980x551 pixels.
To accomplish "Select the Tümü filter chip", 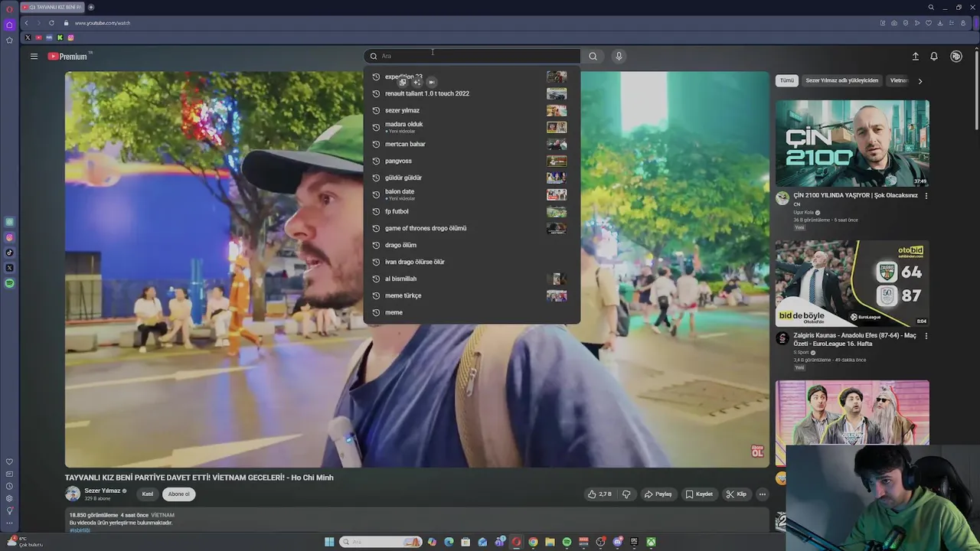I will 787,80.
